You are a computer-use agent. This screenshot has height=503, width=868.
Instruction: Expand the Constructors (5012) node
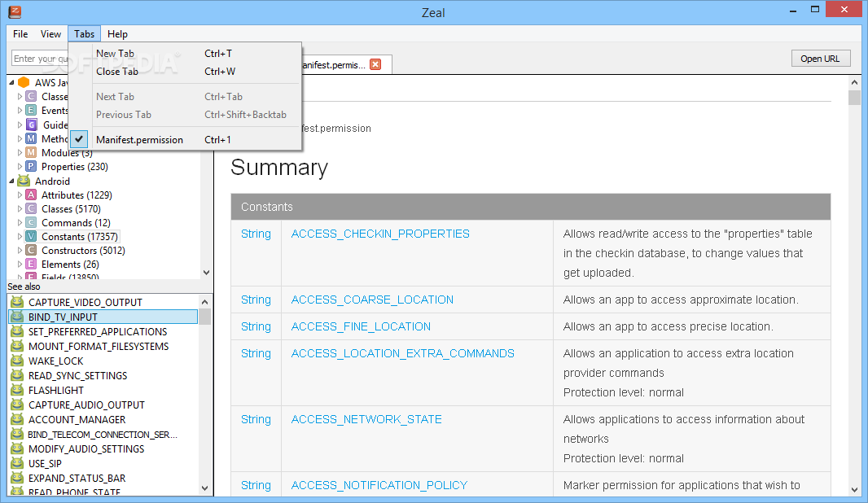pyautogui.click(x=20, y=250)
